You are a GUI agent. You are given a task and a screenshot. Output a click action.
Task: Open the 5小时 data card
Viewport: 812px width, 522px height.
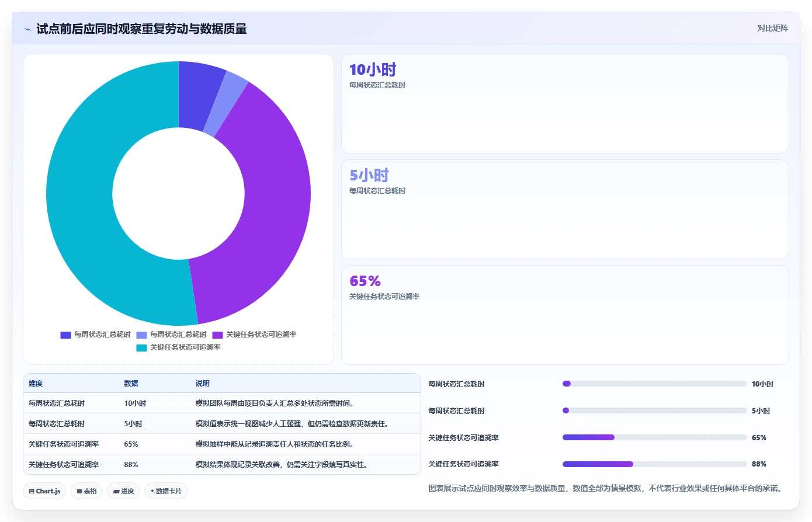pos(565,210)
